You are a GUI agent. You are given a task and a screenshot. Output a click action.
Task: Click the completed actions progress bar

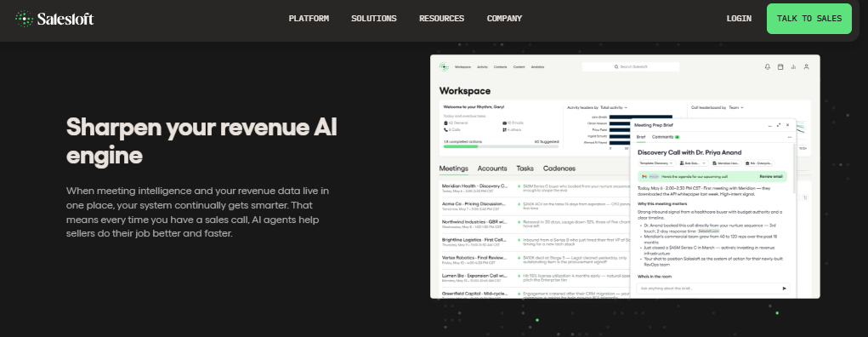[x=501, y=146]
